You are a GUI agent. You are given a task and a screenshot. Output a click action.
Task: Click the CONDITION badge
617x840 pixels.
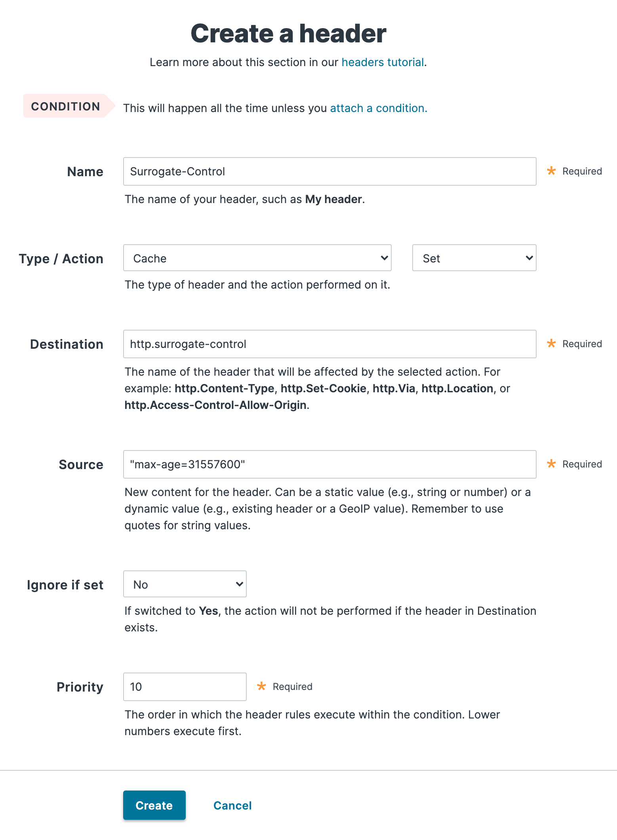65,106
